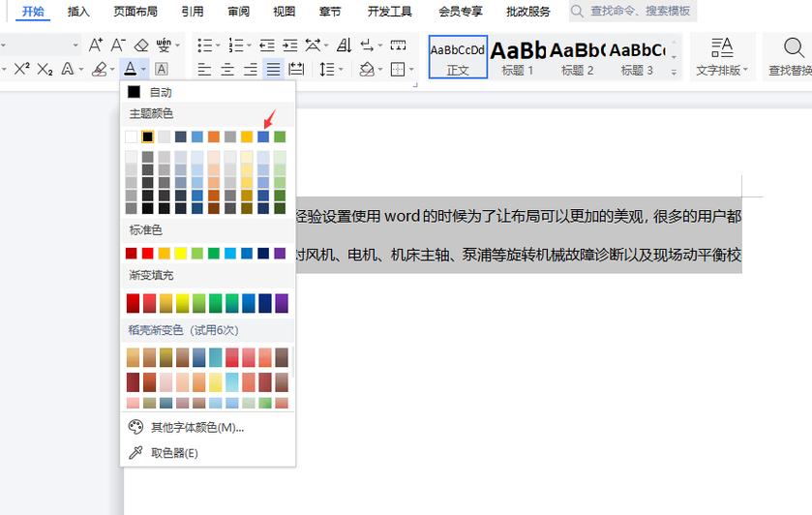Pick bright red standard color swatch
This screenshot has width=812, height=515.
(147, 254)
